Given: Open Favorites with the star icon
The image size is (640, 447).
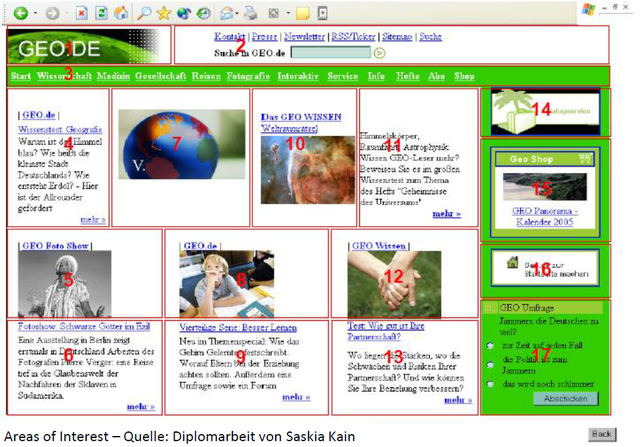Looking at the screenshot, I should (x=164, y=13).
